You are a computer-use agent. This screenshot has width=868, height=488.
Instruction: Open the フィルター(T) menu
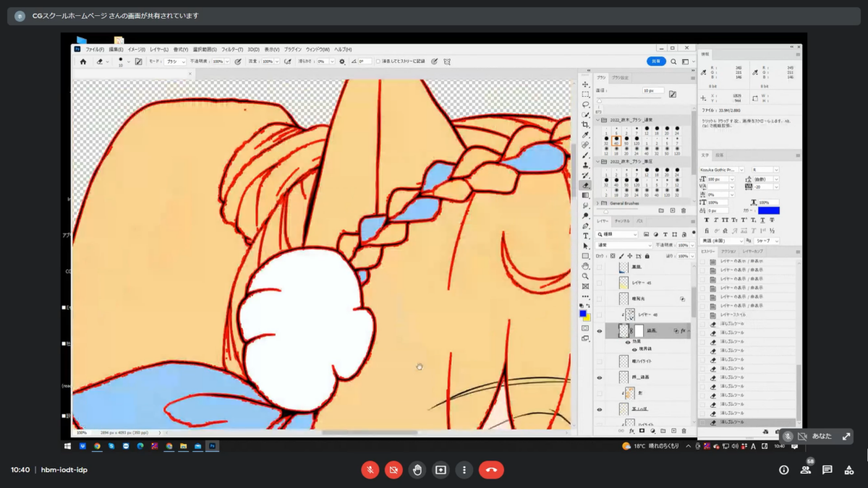[232, 49]
